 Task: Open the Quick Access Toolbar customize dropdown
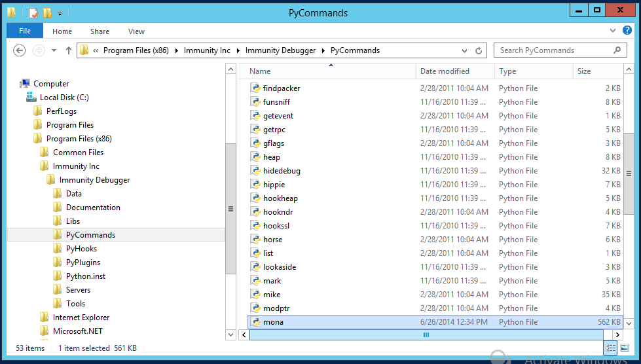coord(60,14)
